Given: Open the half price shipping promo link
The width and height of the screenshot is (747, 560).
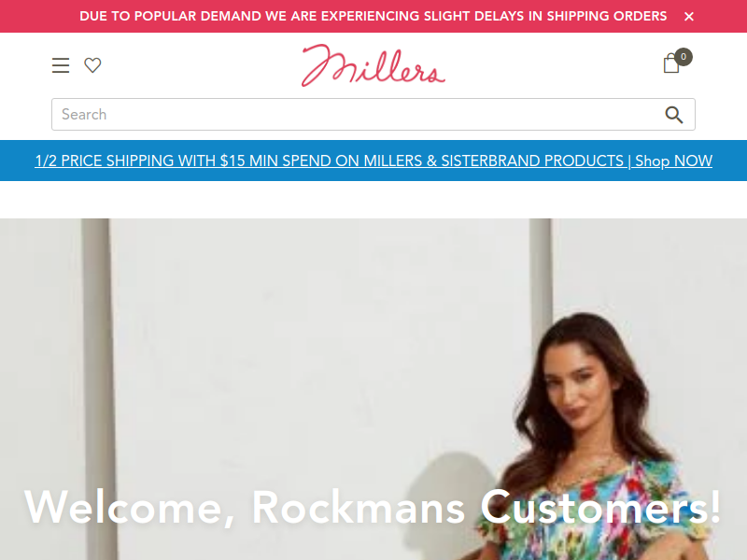Looking at the screenshot, I should click(x=373, y=161).
